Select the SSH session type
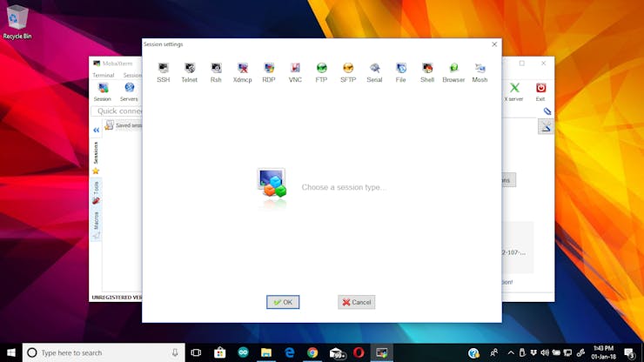The height and width of the screenshot is (362, 644). click(163, 72)
